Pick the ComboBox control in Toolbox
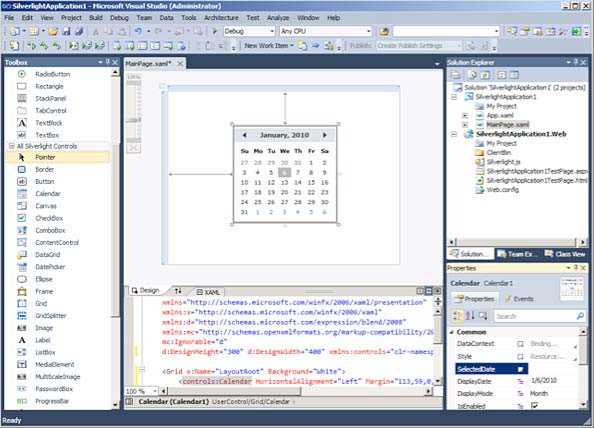 click(x=50, y=230)
